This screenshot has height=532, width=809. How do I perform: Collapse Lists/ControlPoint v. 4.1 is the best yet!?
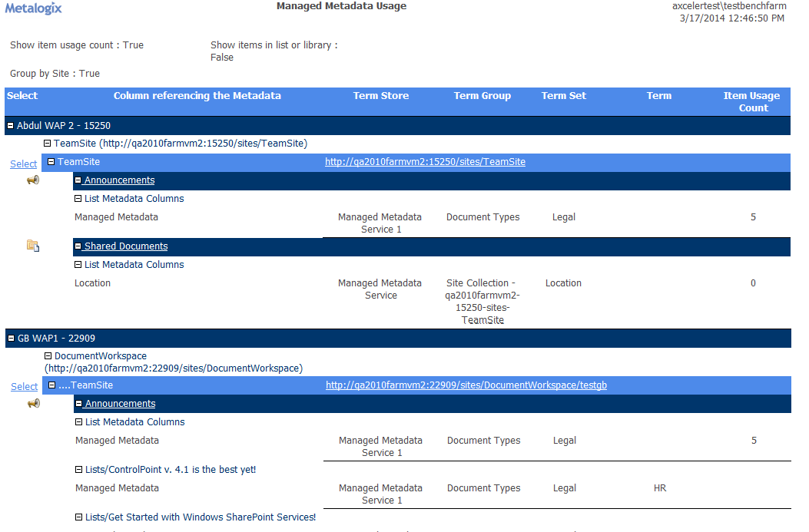[78, 469]
